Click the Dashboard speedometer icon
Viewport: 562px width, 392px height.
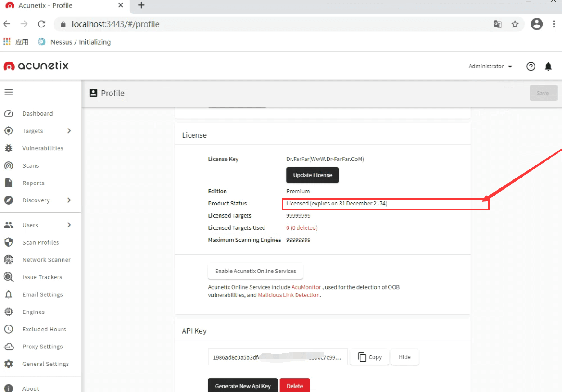click(x=9, y=114)
